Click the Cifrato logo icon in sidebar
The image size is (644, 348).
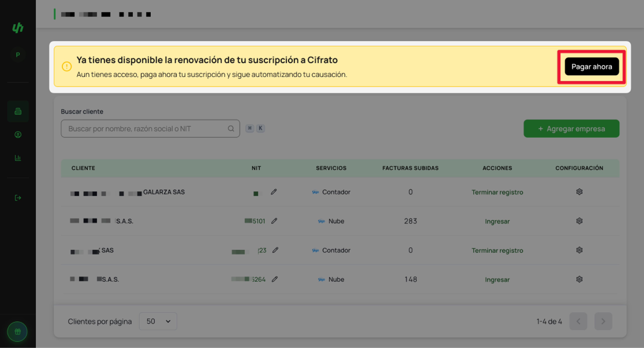(x=18, y=28)
